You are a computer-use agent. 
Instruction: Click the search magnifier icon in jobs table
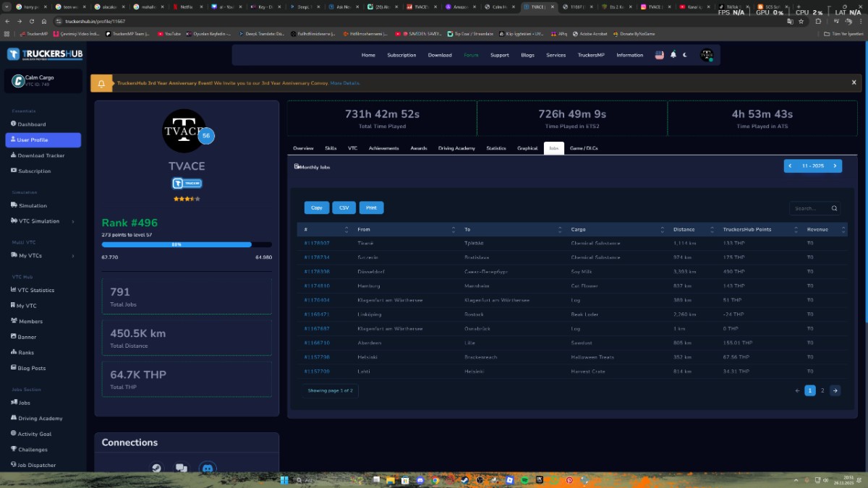pos(834,208)
